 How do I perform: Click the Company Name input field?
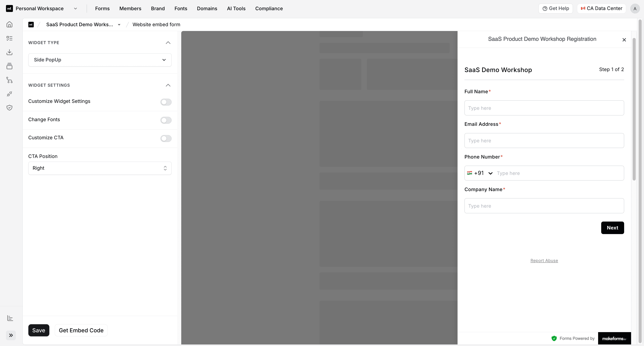click(x=544, y=206)
